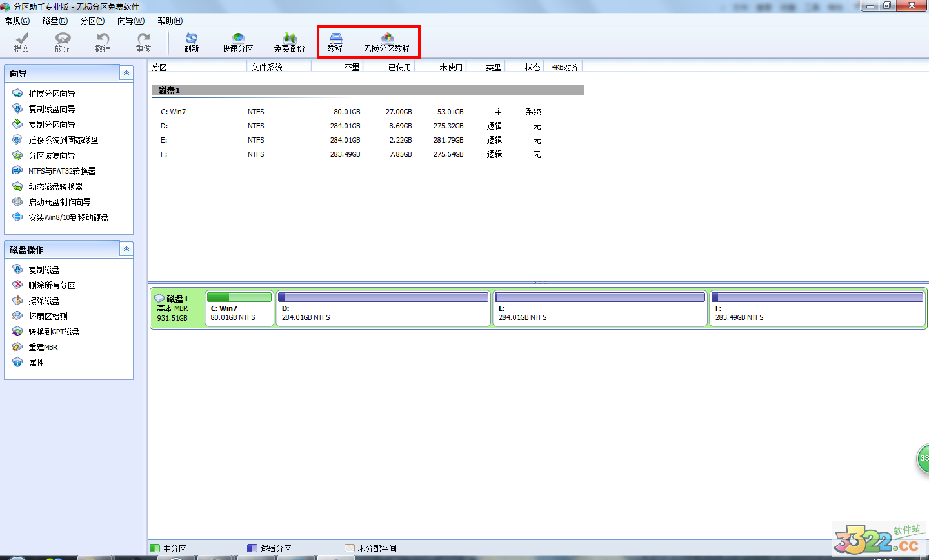This screenshot has width=929, height=560.
Task: Click the 刷新 (Refresh) toolbar icon
Action: click(191, 43)
